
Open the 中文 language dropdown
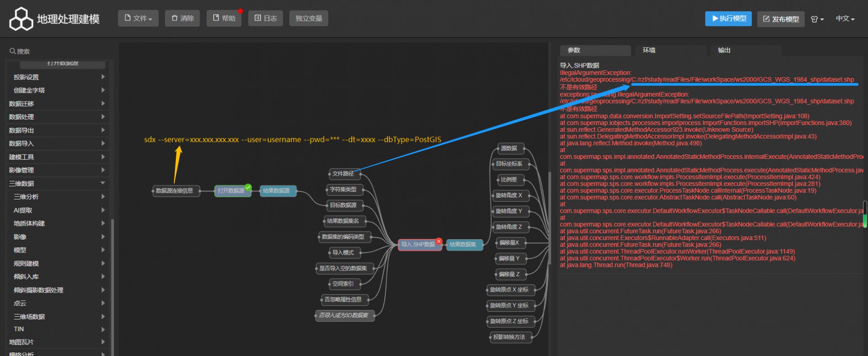click(x=845, y=19)
